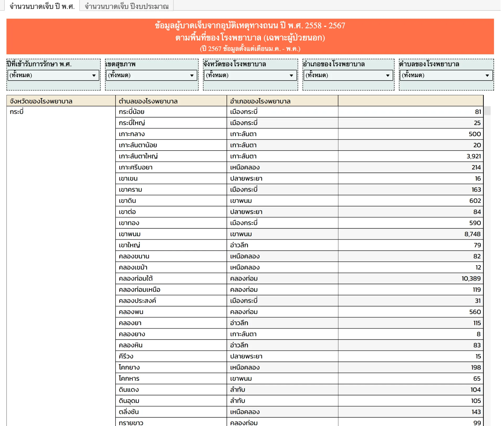Select the โคกยาง subdistrict row
Screen dimensions: 504x426
tap(171, 368)
